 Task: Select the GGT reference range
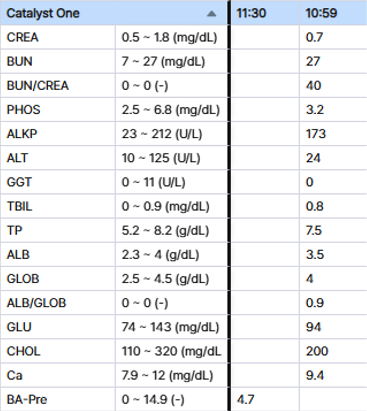tap(153, 182)
